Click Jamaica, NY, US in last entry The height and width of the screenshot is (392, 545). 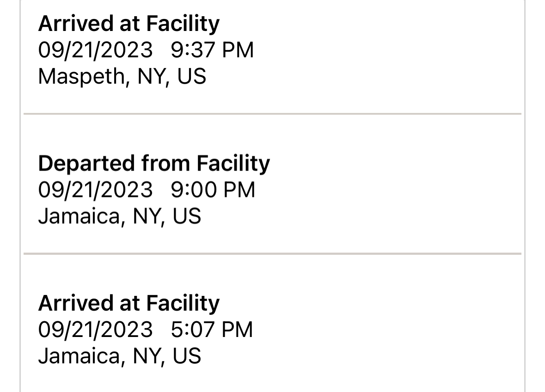point(120,356)
